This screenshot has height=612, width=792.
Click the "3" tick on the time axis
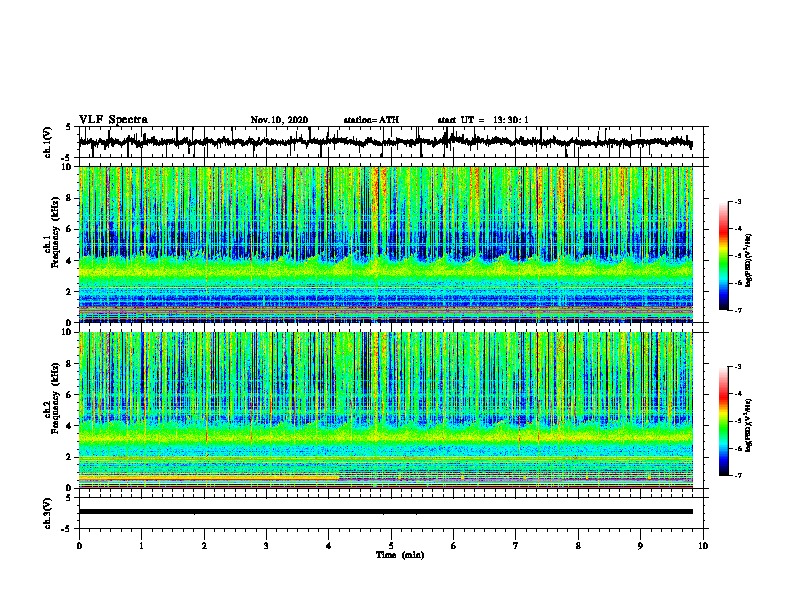click(x=266, y=546)
